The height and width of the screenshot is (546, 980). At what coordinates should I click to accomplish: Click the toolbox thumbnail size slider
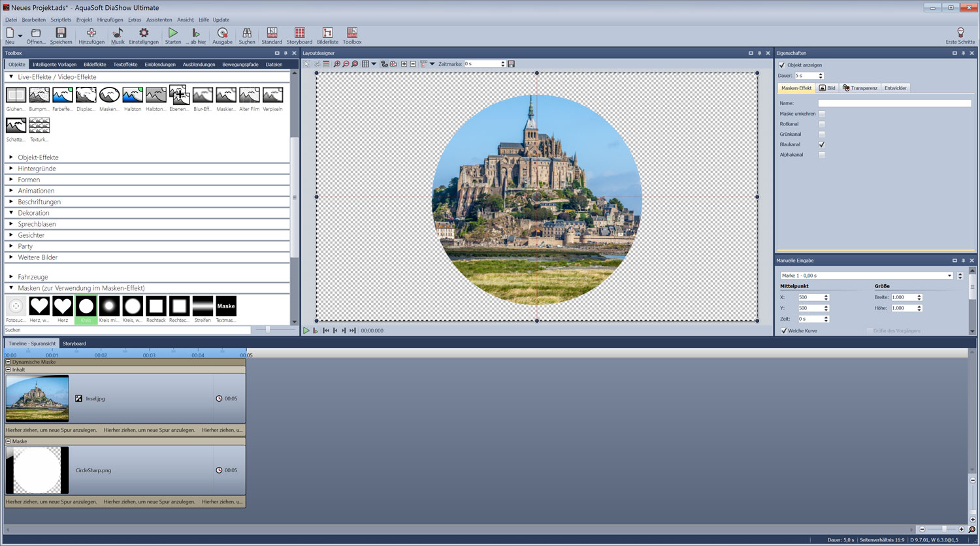(x=268, y=330)
